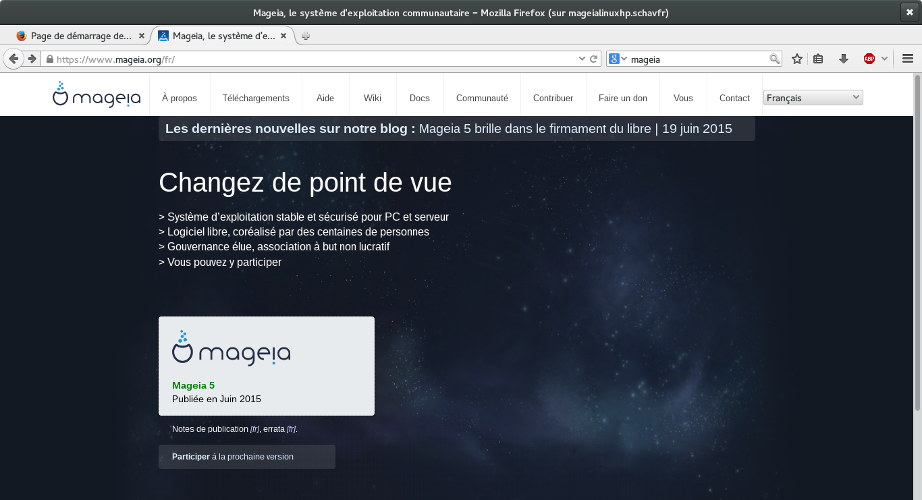This screenshot has width=922, height=500.
Task: Select the 'Mageia, le système d'e...' tab
Action: (223, 36)
